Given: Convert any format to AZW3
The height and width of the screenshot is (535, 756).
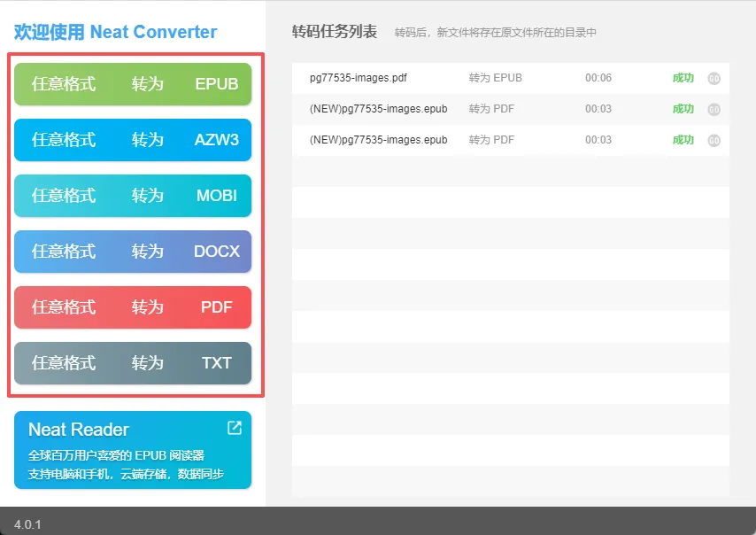Looking at the screenshot, I should point(133,140).
